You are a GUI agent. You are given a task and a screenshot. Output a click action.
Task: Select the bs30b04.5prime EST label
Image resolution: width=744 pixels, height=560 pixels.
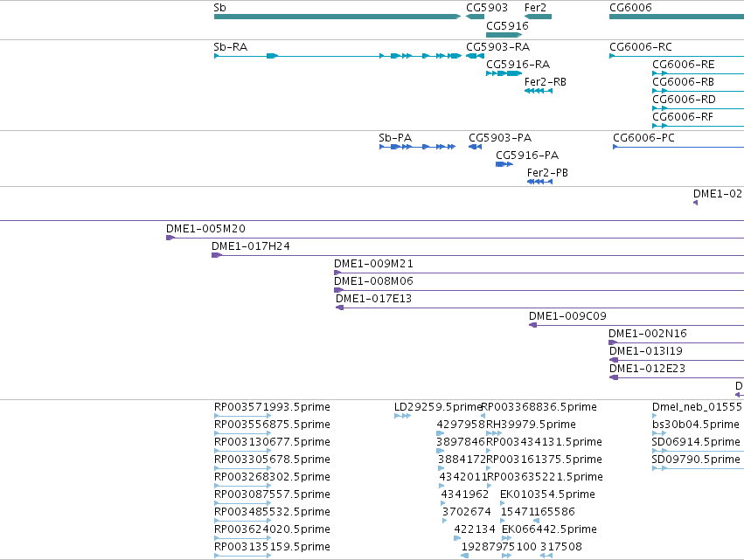(696, 425)
